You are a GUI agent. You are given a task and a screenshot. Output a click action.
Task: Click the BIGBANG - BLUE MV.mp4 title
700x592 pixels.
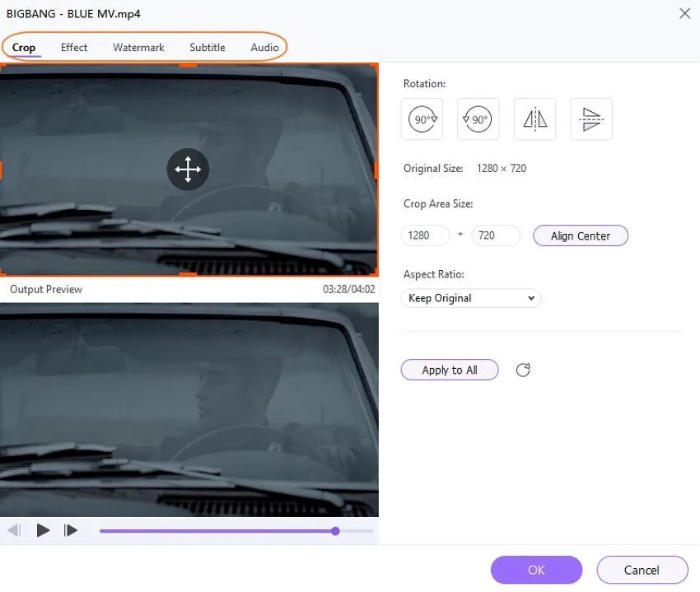(x=73, y=14)
